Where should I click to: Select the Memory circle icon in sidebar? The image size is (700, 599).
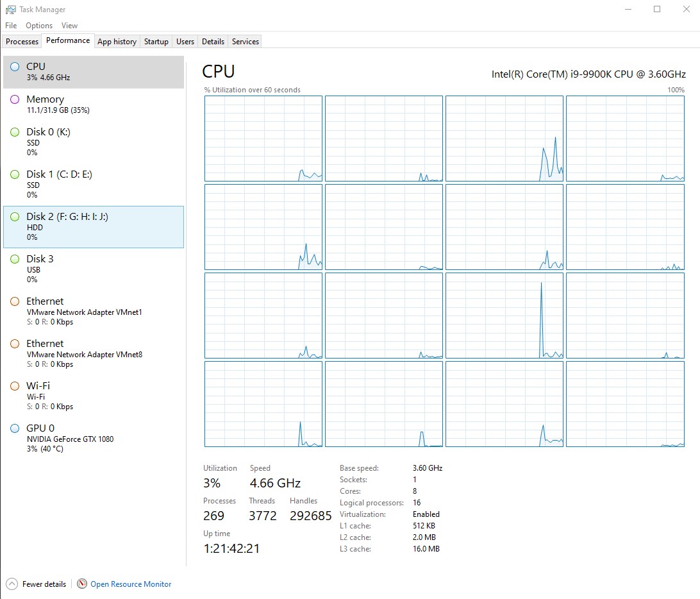pyautogui.click(x=15, y=99)
